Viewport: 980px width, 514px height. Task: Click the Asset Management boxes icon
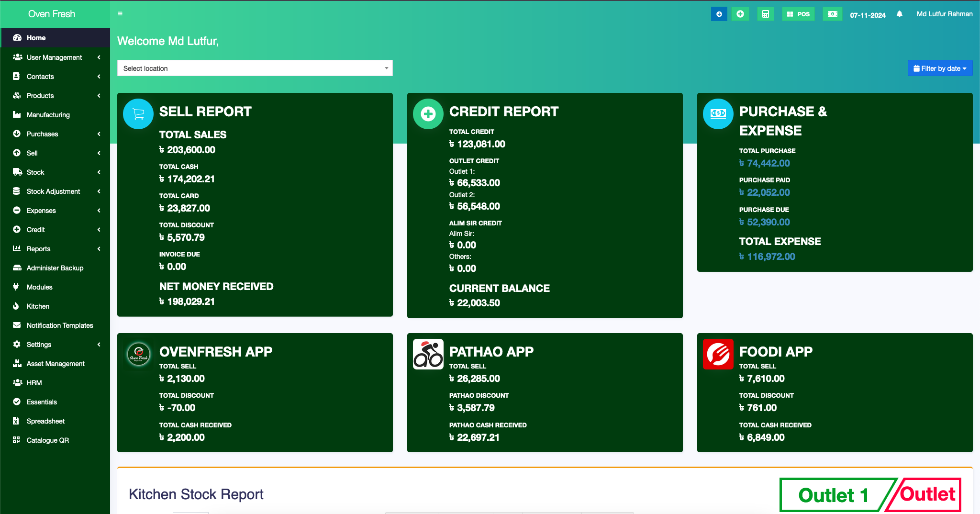click(17, 364)
